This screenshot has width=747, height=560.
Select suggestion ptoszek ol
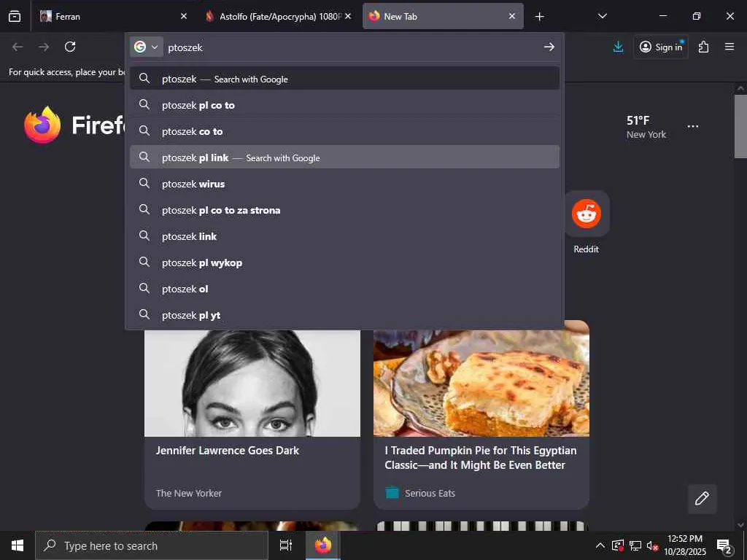click(x=345, y=288)
